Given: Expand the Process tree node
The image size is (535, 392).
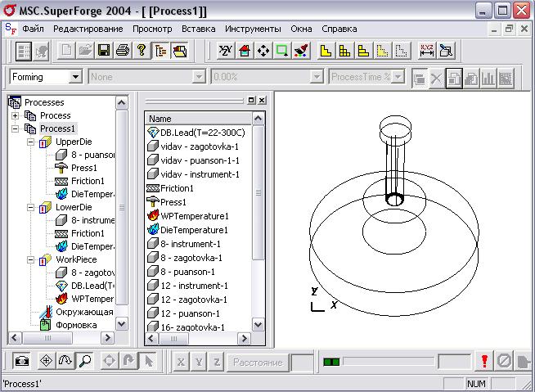Looking at the screenshot, I should (15, 115).
